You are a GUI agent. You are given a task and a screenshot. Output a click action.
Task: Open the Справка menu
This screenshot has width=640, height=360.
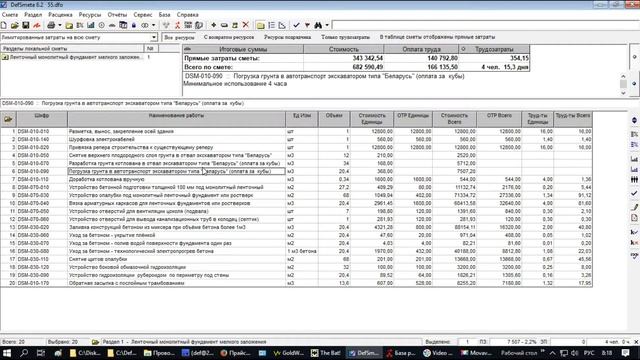(x=187, y=15)
